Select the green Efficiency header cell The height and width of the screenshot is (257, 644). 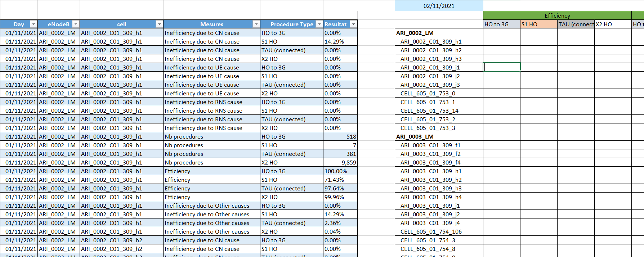pos(557,15)
